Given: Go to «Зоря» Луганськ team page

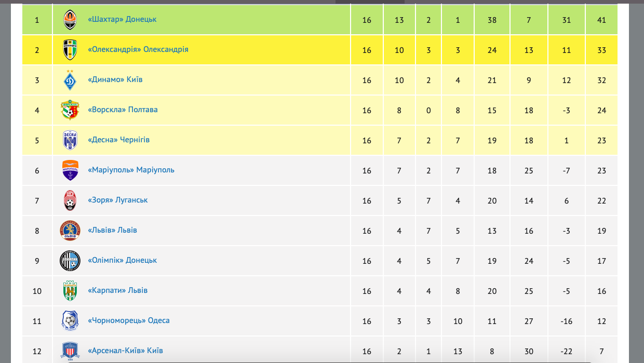Looking at the screenshot, I should [118, 200].
